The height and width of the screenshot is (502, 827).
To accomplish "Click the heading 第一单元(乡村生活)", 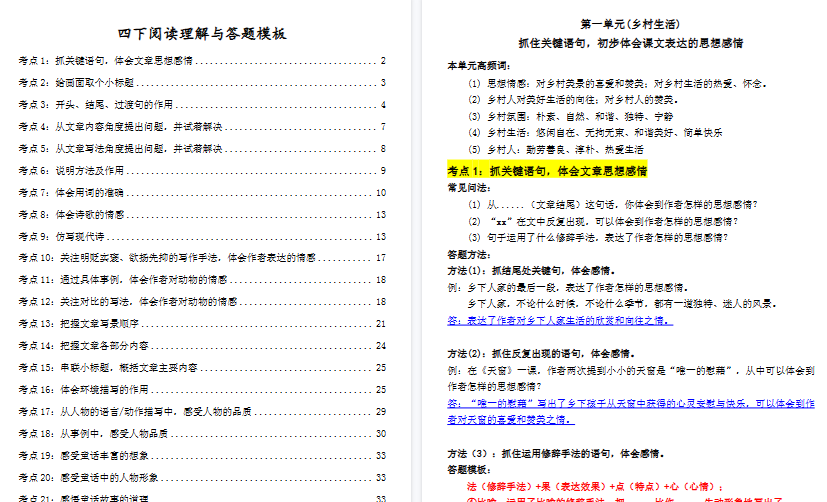I will click(x=630, y=24).
